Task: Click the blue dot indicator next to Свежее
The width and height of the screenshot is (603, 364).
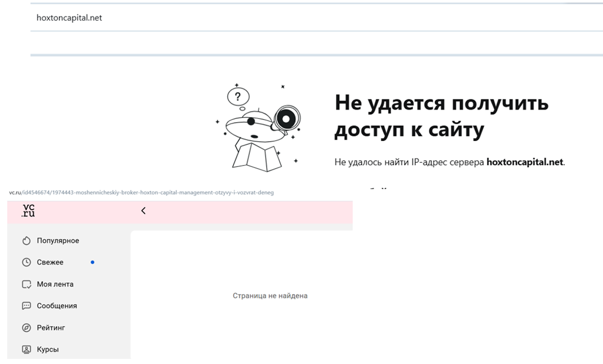Action: click(x=92, y=262)
